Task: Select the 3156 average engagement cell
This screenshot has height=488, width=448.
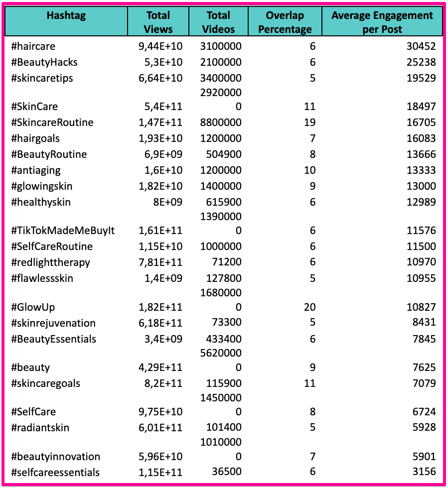Action: [423, 473]
